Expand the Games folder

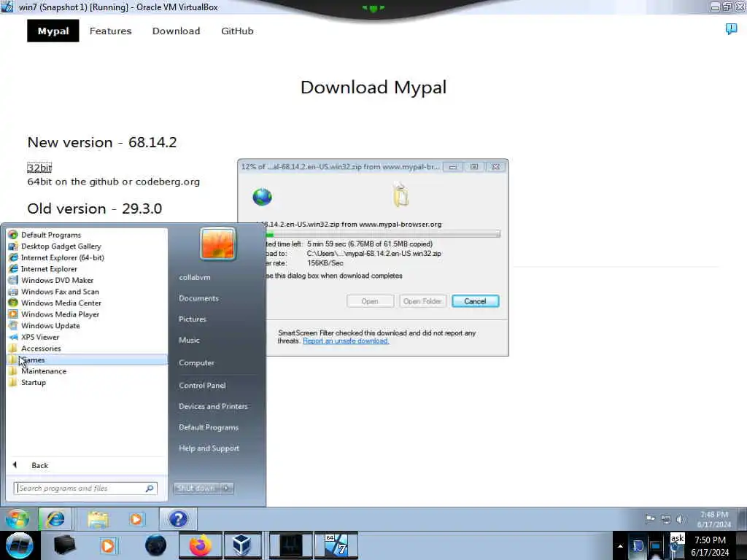coord(87,360)
